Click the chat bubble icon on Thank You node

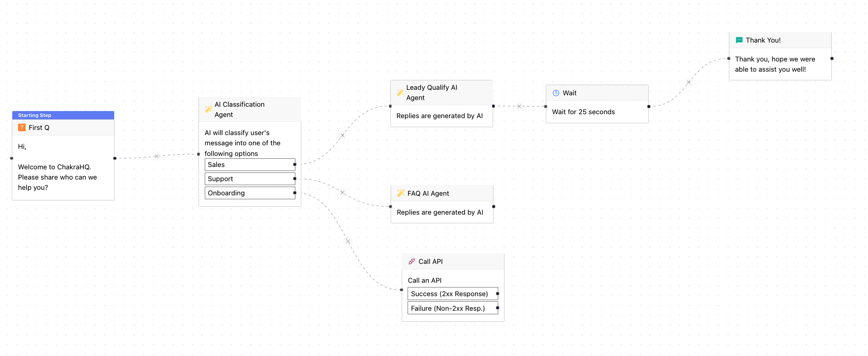coord(739,40)
